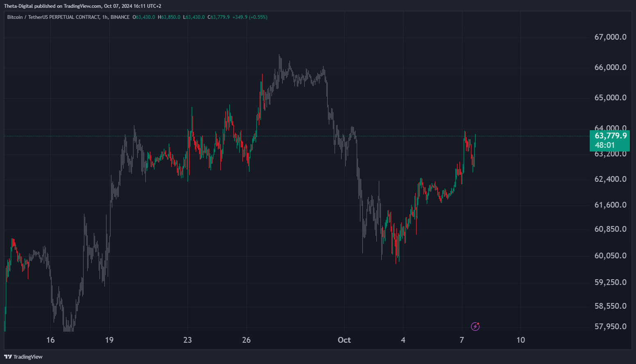Click the change value +349.9 (+0.55%)
The image size is (636, 364).
[250, 17]
